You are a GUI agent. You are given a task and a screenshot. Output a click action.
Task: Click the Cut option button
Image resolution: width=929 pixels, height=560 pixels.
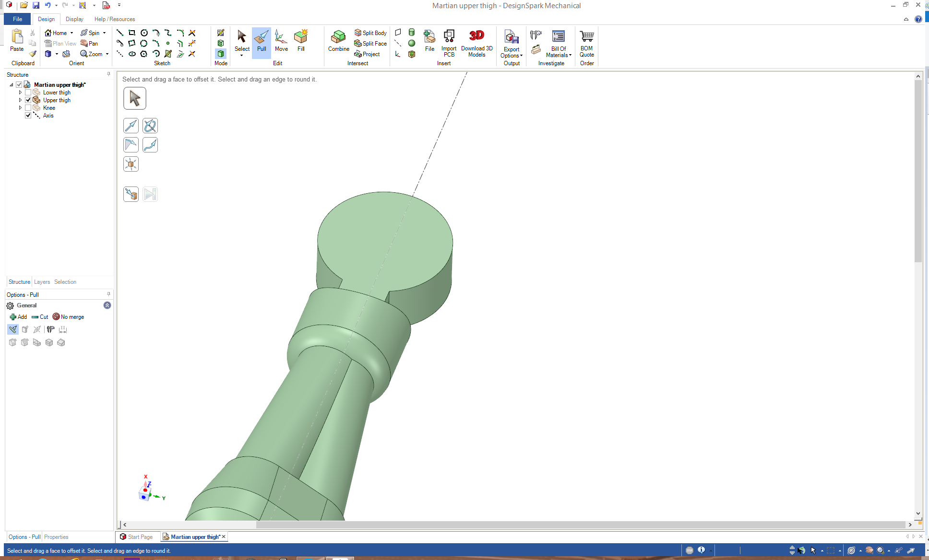point(40,317)
